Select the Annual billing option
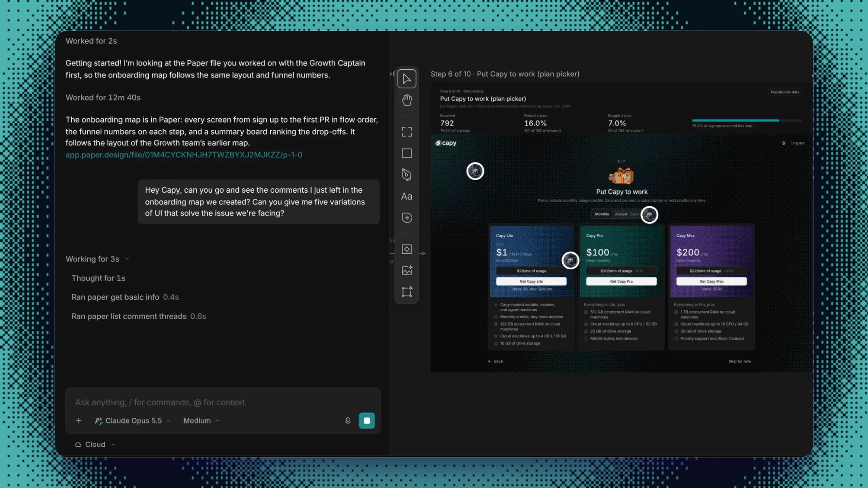868x488 pixels. (x=621, y=214)
